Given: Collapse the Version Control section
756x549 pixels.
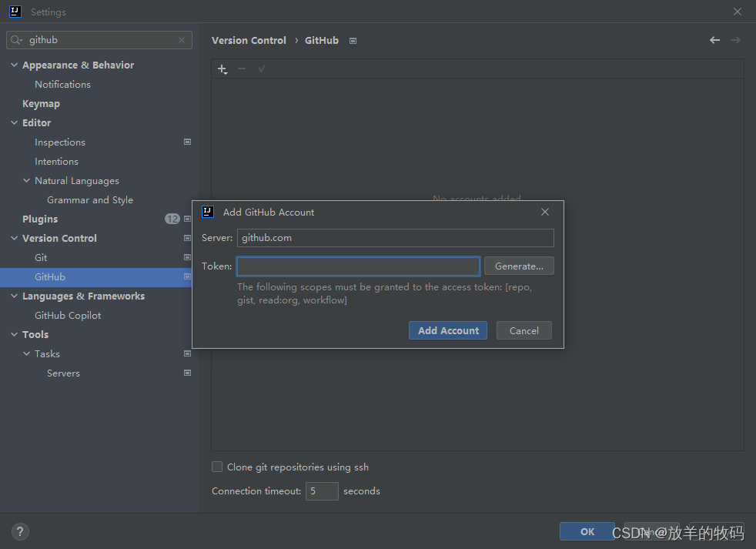Looking at the screenshot, I should 14,239.
